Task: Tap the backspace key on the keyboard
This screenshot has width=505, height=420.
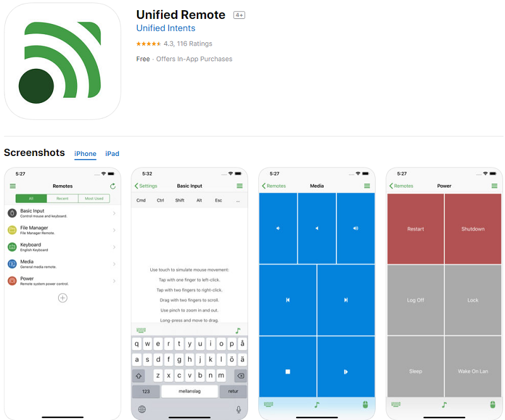Action: (x=241, y=376)
